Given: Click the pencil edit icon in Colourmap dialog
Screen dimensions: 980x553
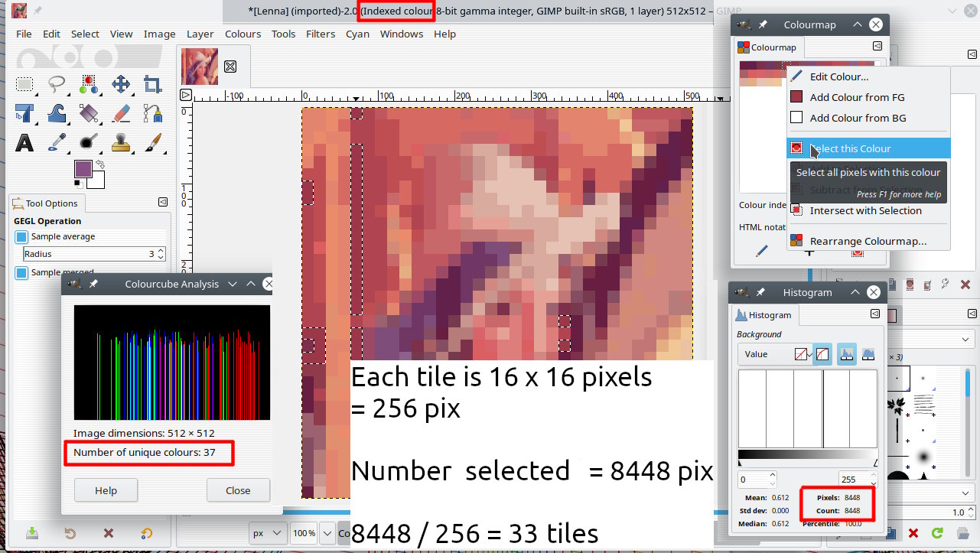Looking at the screenshot, I should pyautogui.click(x=762, y=251).
